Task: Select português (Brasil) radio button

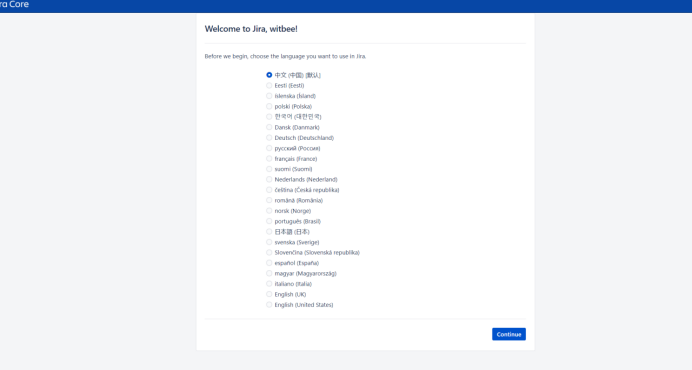Action: (269, 221)
